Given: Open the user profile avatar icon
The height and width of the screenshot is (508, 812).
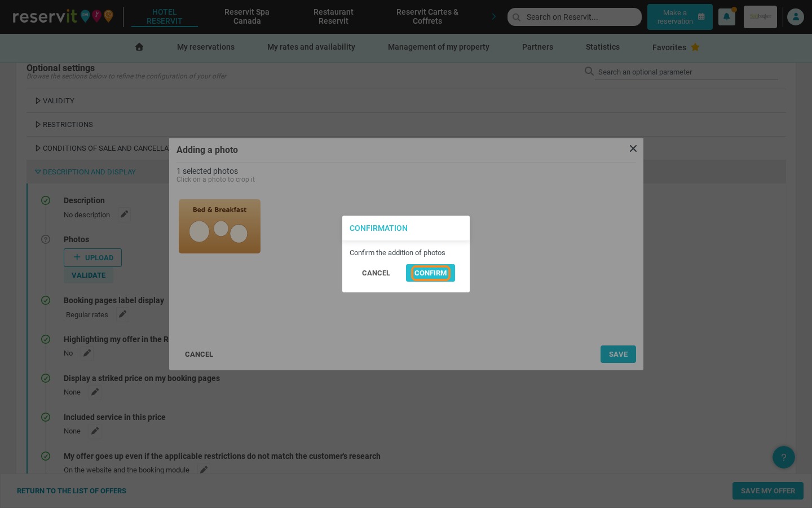Looking at the screenshot, I should pyautogui.click(x=796, y=17).
